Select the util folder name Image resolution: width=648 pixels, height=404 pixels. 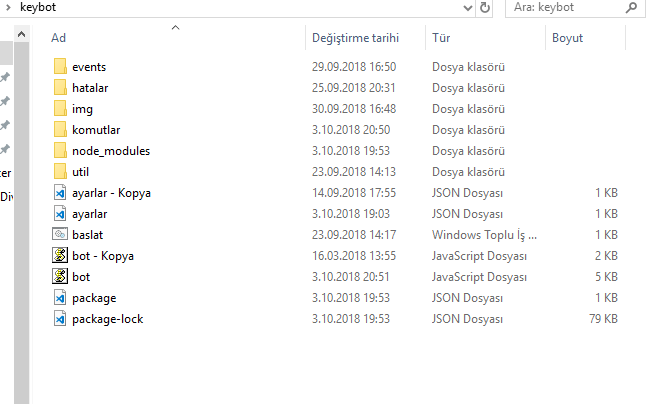pyautogui.click(x=80, y=172)
